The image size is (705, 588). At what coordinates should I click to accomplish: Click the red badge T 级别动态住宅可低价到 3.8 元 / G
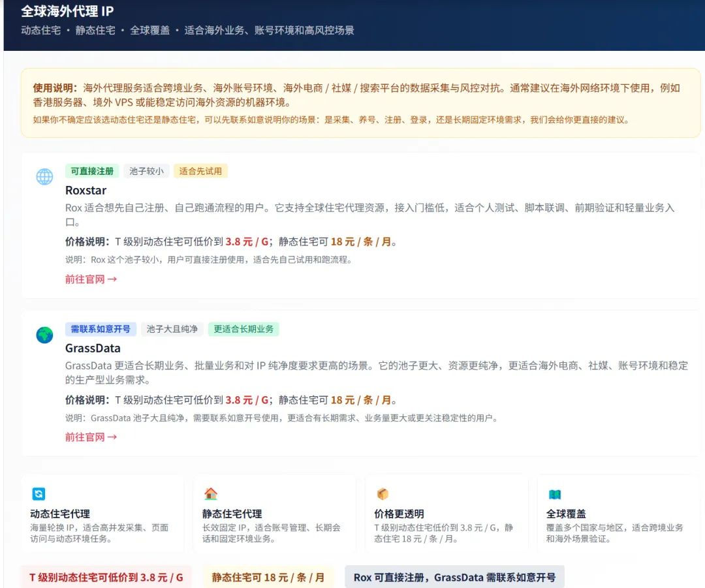coord(106,577)
